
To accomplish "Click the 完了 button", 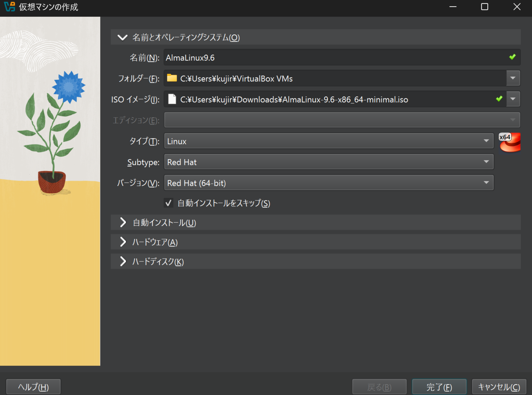I will click(x=439, y=387).
